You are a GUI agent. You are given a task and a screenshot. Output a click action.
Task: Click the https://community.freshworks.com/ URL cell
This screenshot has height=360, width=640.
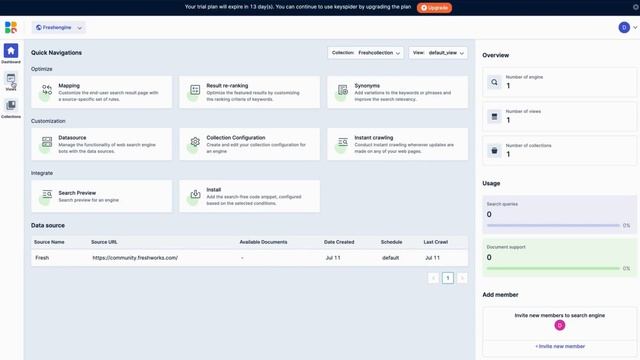pos(135,258)
